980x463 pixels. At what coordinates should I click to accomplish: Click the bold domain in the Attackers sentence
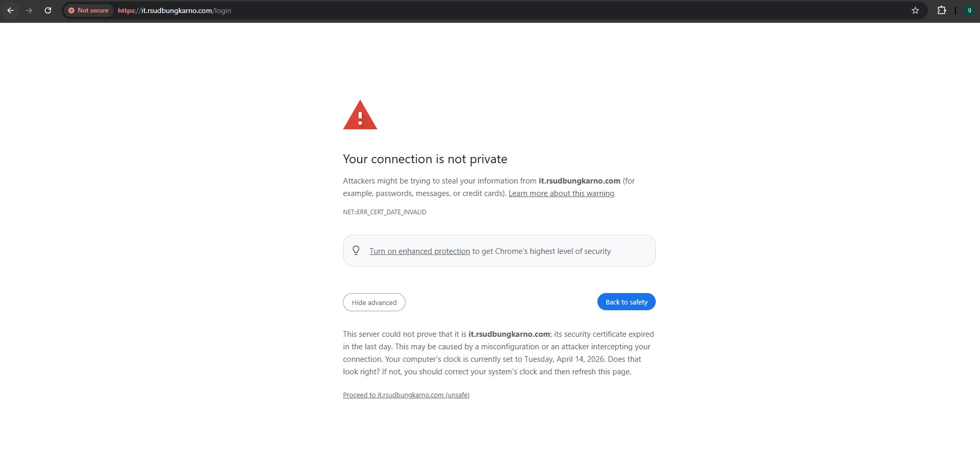[579, 181]
